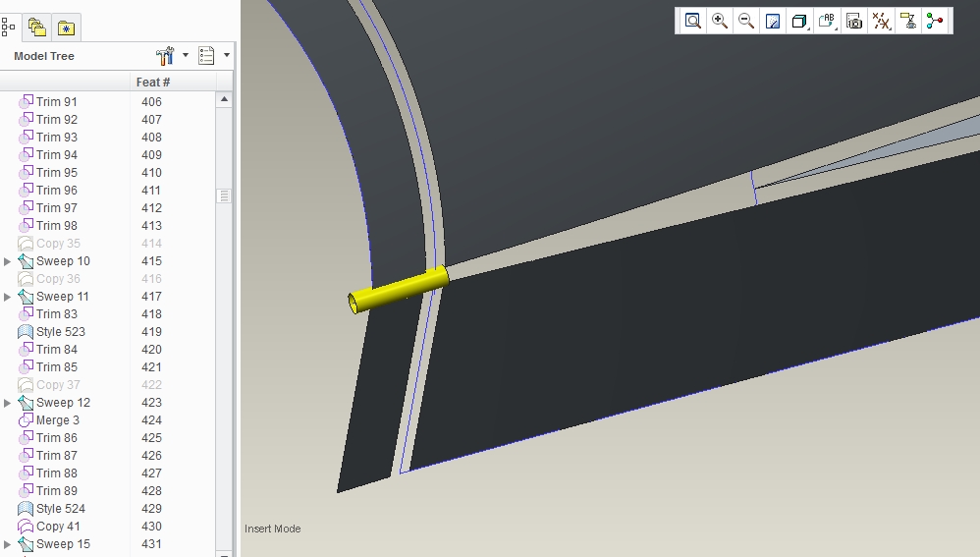Click the Insert Mode status text
The image size is (980, 557).
coord(273,529)
